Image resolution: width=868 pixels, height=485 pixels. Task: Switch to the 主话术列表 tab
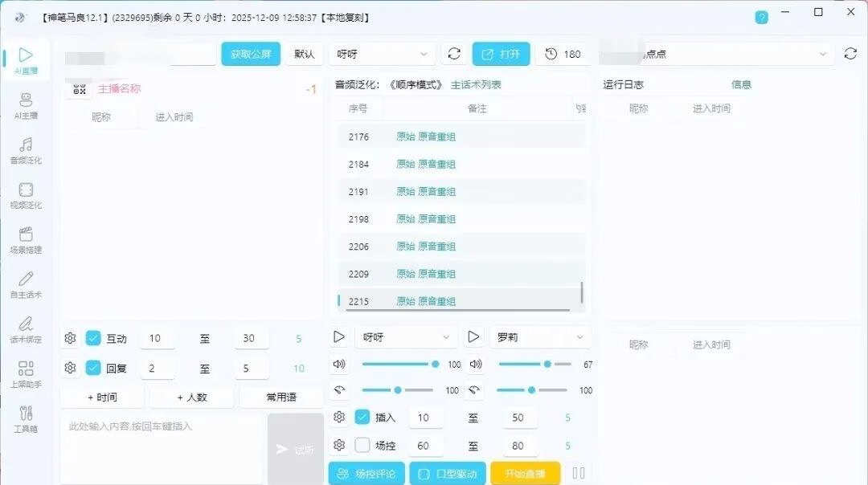pyautogui.click(x=476, y=84)
